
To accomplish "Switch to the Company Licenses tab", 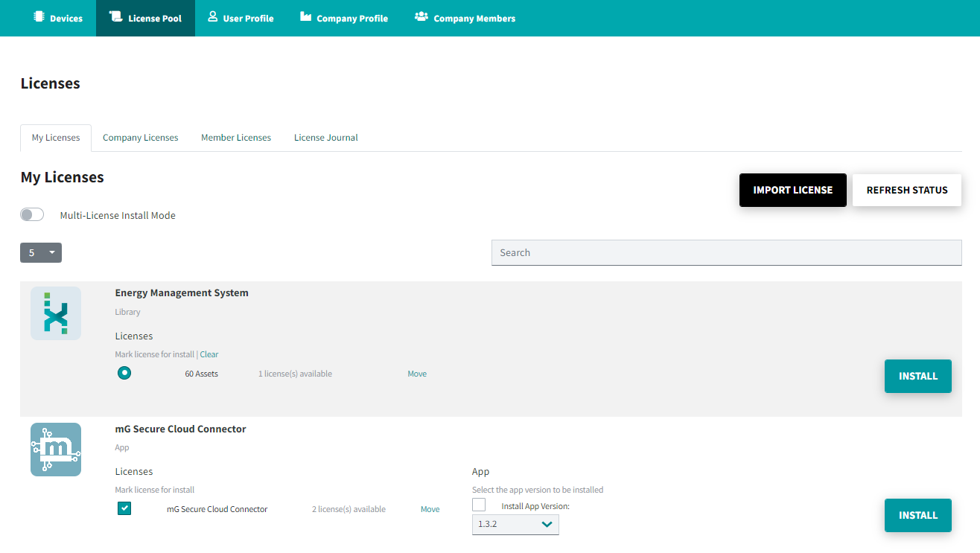I will tap(141, 138).
